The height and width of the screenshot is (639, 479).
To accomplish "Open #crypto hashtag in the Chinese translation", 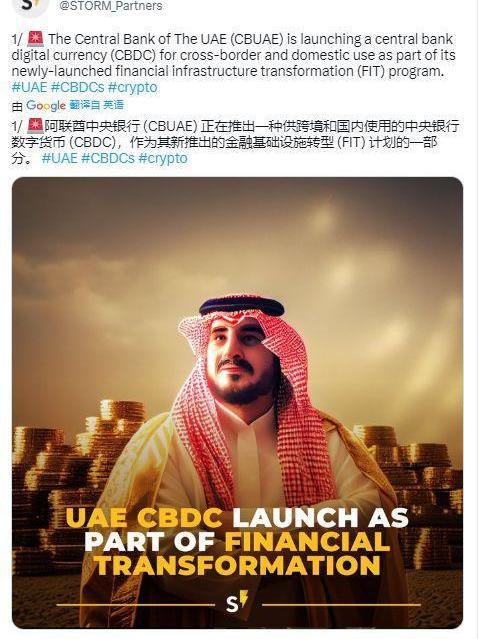I will (x=163, y=158).
